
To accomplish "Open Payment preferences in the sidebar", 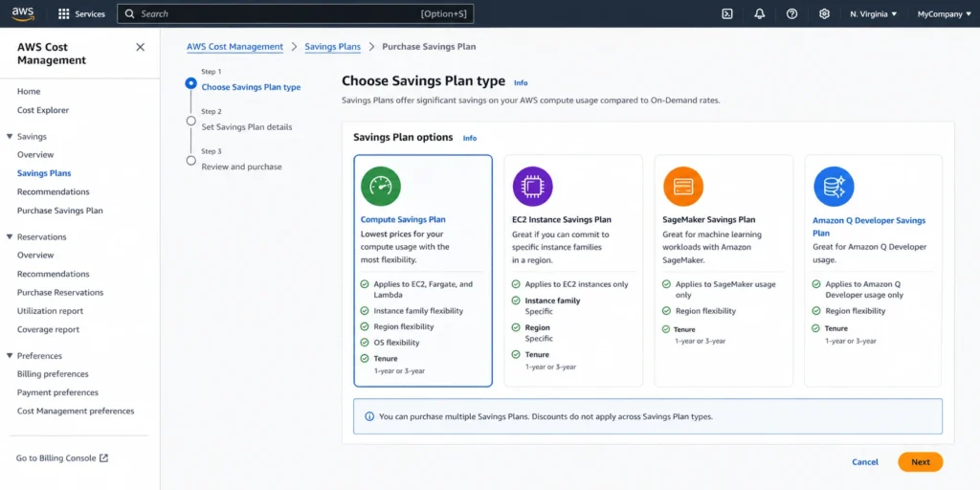I will pos(57,392).
